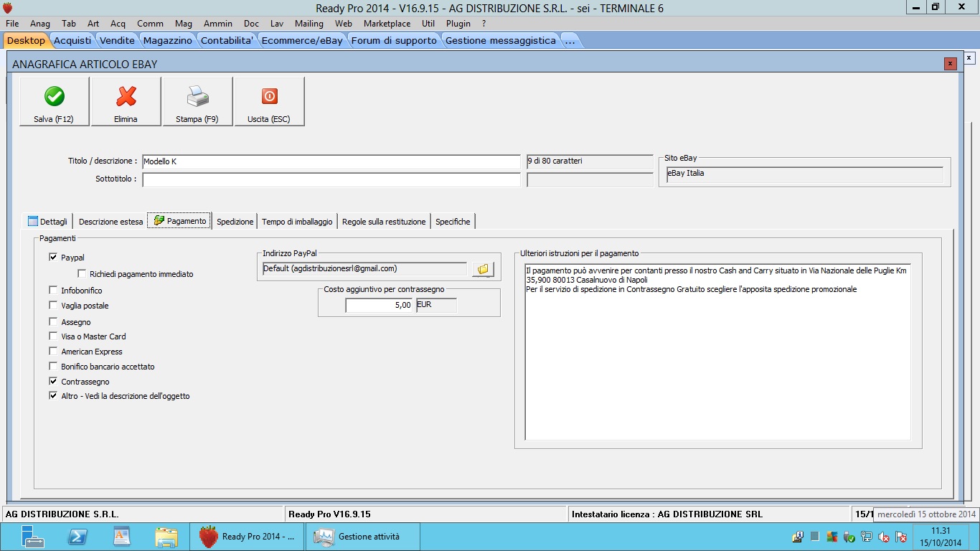Switch to Descrizione estesa tab
The image size is (980, 551).
(x=111, y=222)
